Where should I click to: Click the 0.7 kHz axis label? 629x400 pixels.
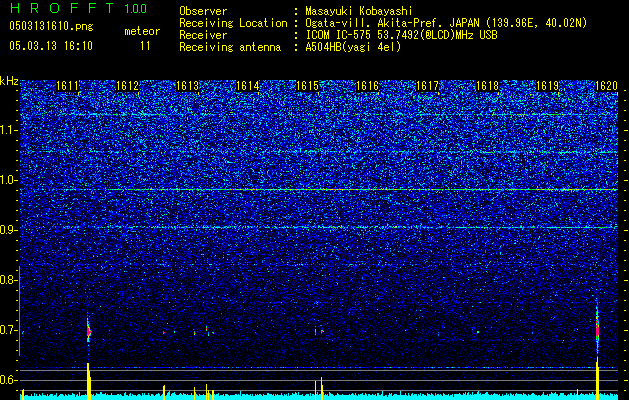click(7, 330)
